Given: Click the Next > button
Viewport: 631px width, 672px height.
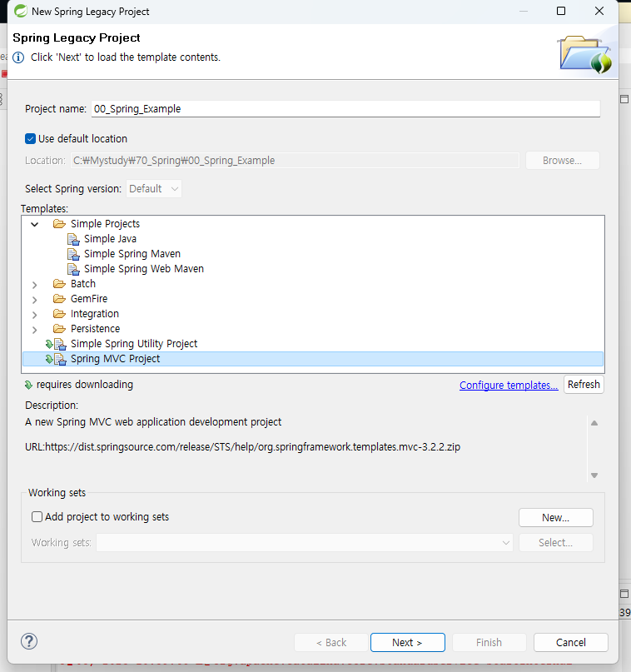Looking at the screenshot, I should (x=407, y=642).
